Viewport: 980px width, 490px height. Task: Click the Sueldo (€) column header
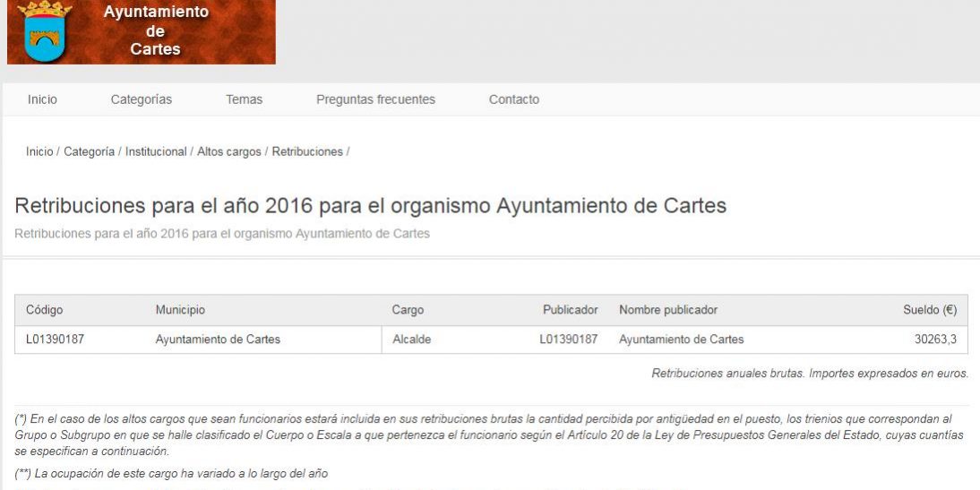[929, 310]
